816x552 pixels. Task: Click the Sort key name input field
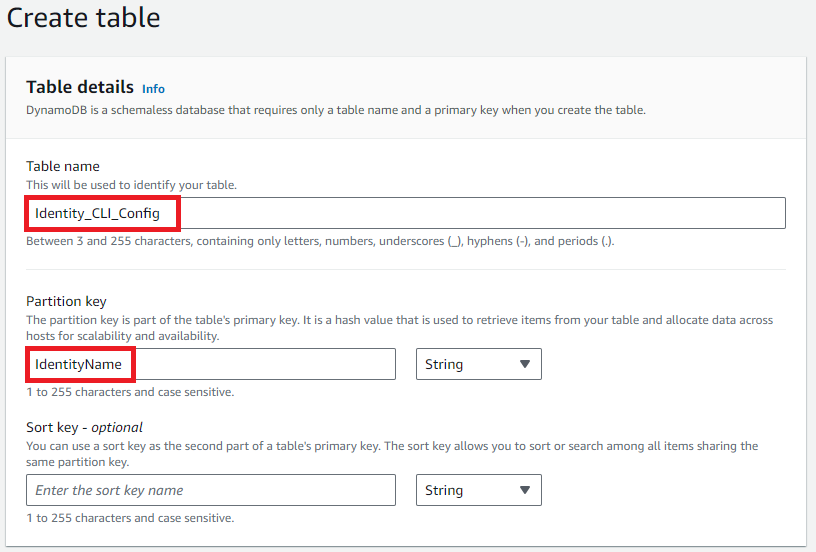211,490
